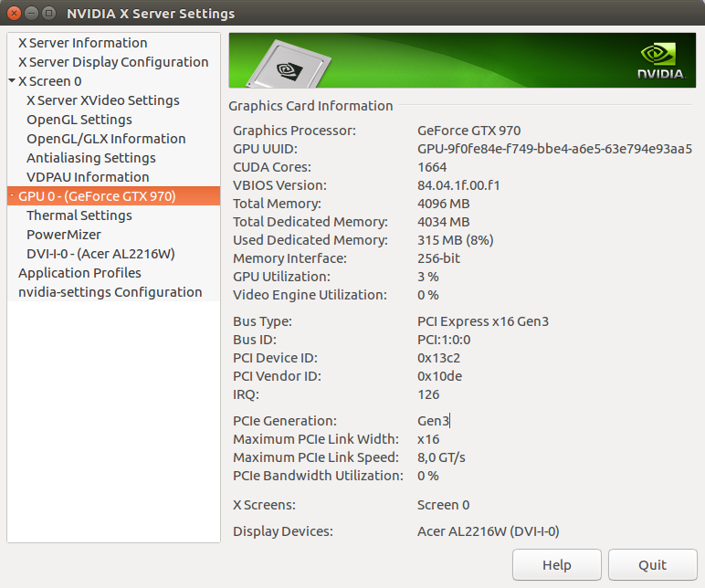Click Total Dedicated Memory value 4034 MB
Screen dimensions: 705x588
click(443, 222)
